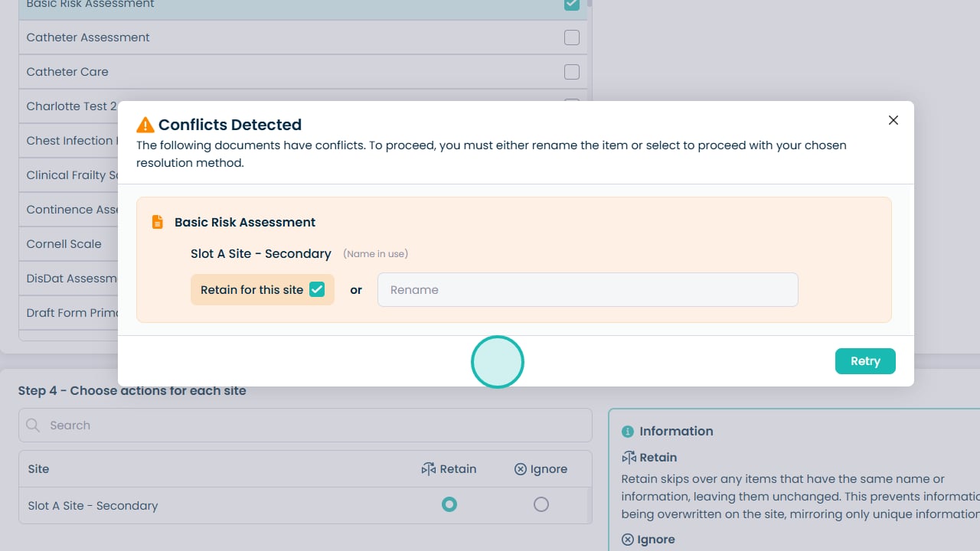Click the Retain column header icon
The width and height of the screenshot is (980, 551).
pyautogui.click(x=428, y=469)
